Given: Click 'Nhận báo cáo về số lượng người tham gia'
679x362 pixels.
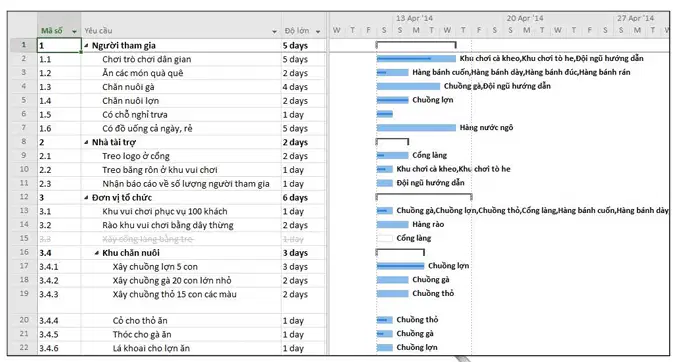Looking at the screenshot, I should pyautogui.click(x=186, y=184).
